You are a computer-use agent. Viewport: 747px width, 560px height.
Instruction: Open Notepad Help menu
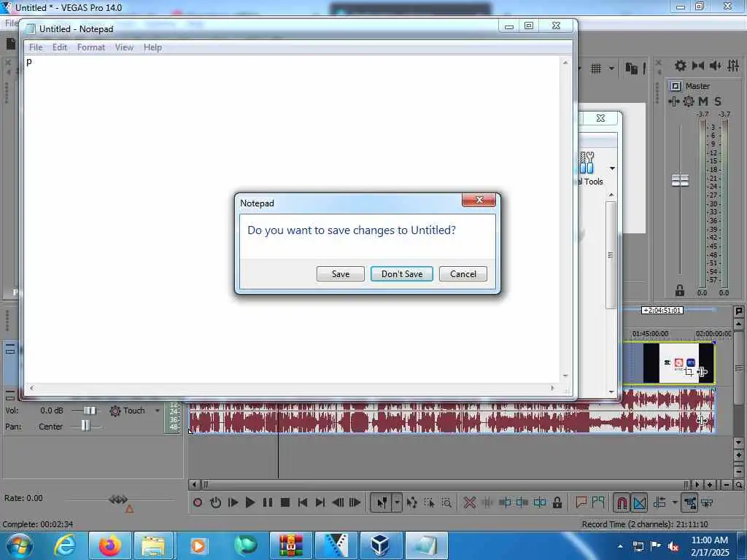tap(152, 47)
